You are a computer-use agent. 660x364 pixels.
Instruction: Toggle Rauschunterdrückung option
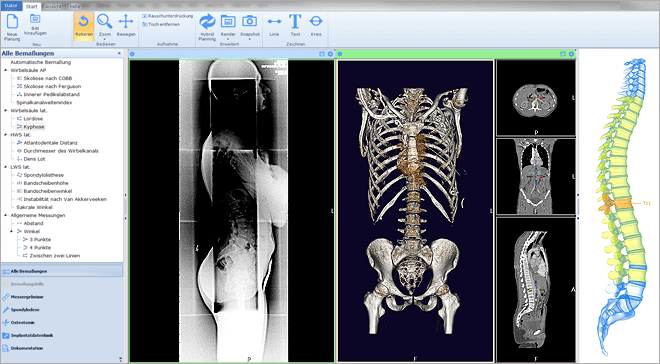168,16
